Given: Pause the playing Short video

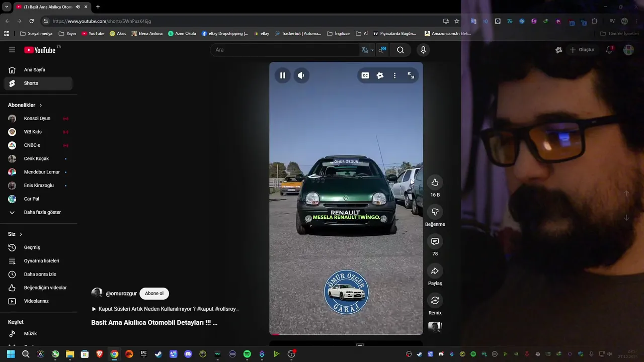Looking at the screenshot, I should (283, 75).
